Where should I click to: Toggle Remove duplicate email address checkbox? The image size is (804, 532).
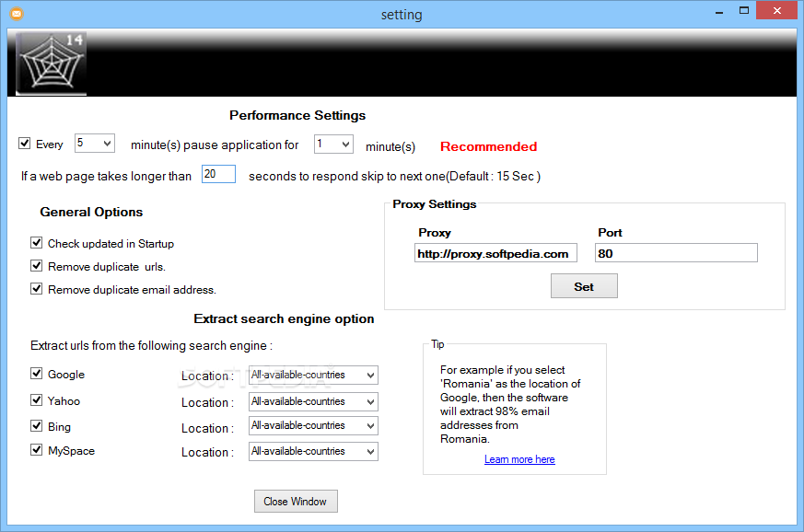(x=37, y=289)
